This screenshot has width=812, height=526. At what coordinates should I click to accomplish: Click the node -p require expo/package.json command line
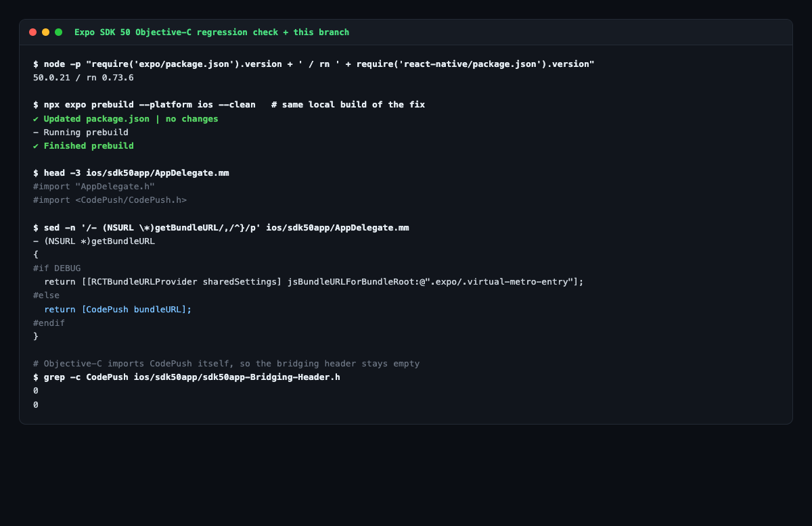tap(314, 64)
